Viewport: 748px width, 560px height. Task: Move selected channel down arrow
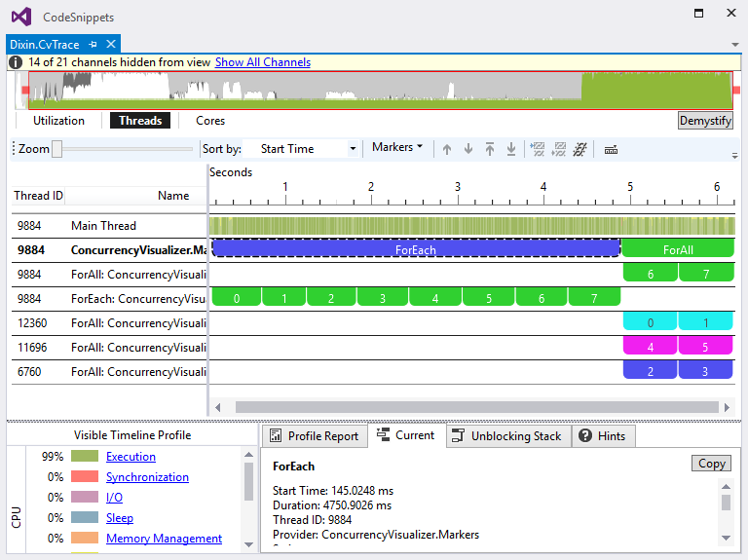tap(467, 149)
